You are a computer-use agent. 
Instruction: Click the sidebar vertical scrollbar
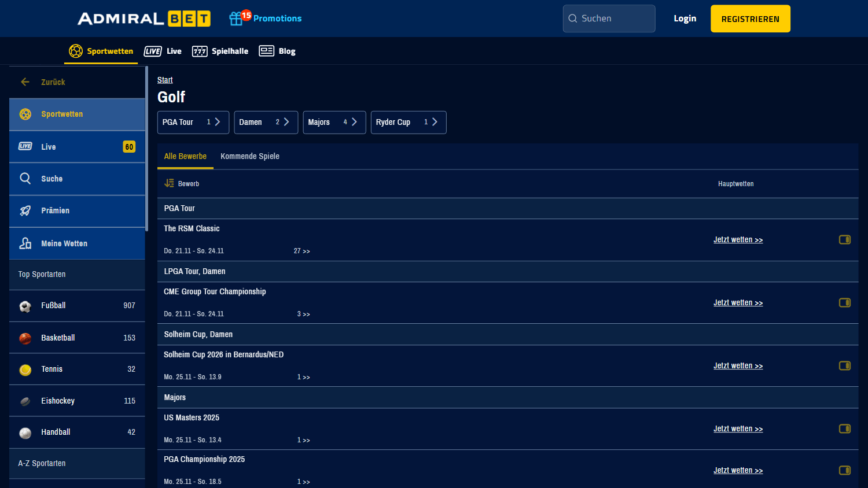(146, 149)
